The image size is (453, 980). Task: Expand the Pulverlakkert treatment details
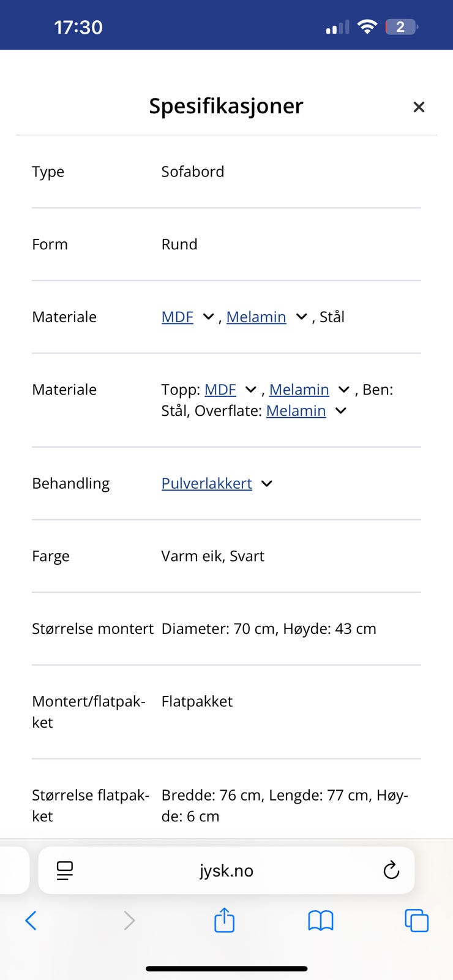(267, 484)
